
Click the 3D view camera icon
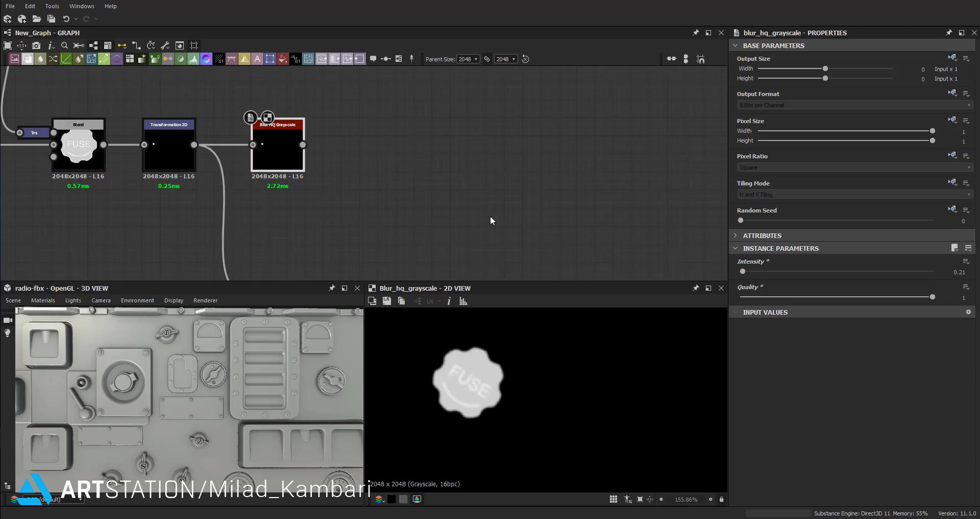tap(8, 320)
